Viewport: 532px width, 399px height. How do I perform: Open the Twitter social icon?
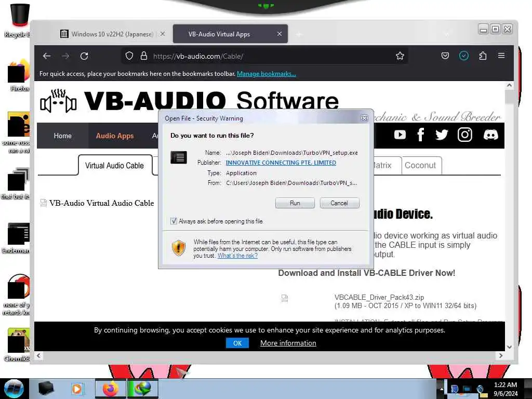coord(442,135)
